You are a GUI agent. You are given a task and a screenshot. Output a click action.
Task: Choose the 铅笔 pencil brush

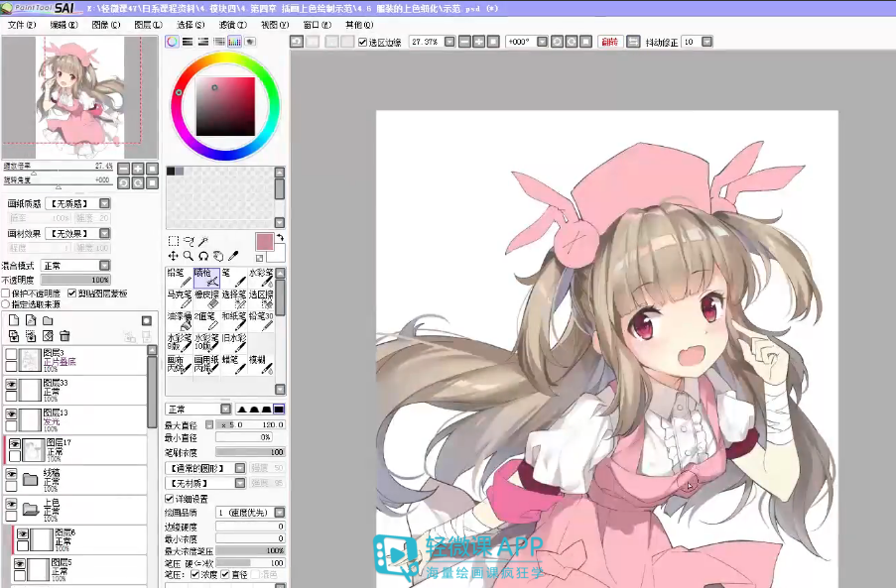[179, 278]
